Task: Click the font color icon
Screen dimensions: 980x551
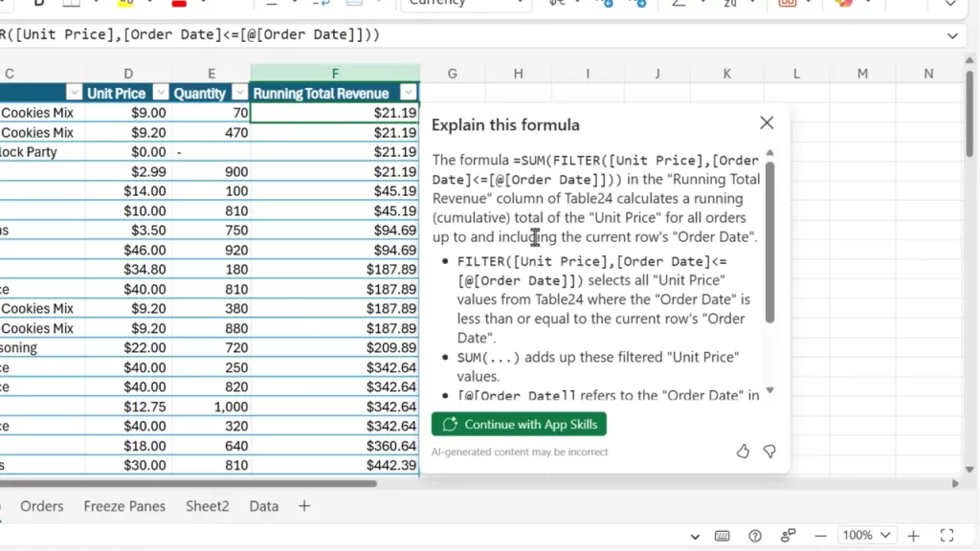Action: click(177, 5)
